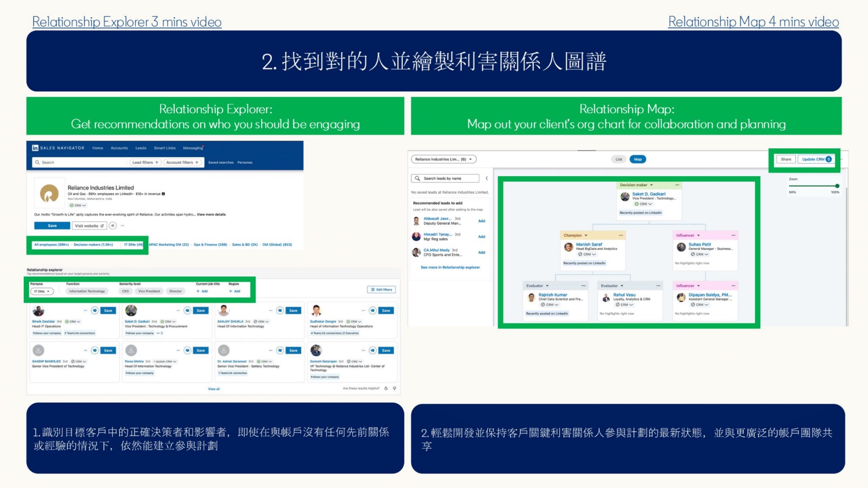Click the Zoom slider handle at 100%
This screenshot has height=488, width=868.
[837, 186]
